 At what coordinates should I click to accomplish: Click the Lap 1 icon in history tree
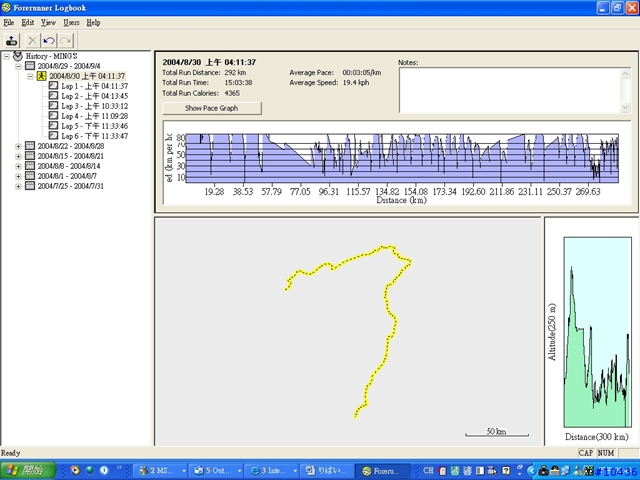pos(53,86)
